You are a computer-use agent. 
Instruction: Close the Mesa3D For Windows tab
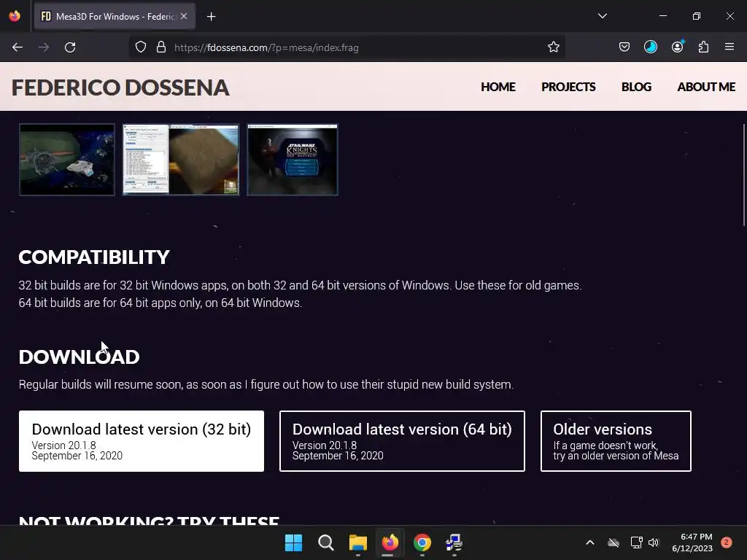click(x=184, y=16)
